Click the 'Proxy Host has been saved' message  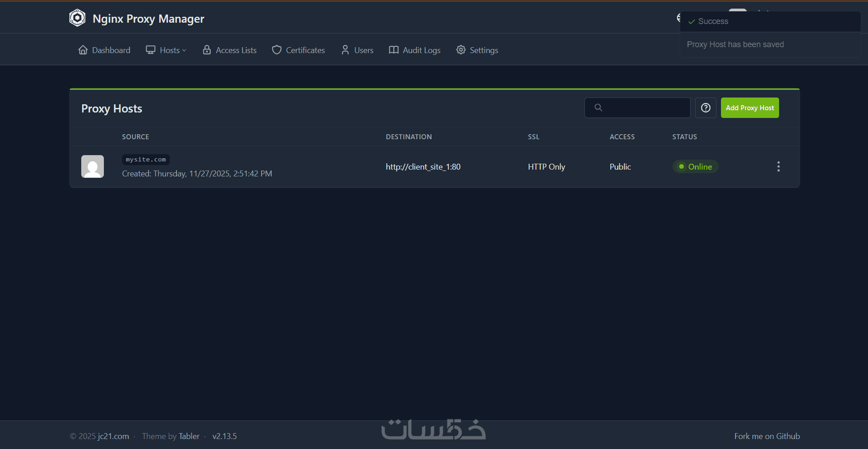pos(736,44)
